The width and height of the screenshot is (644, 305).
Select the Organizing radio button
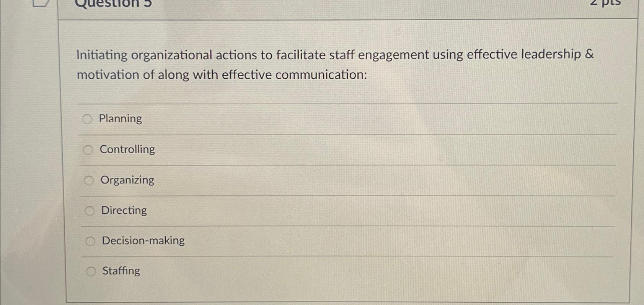coord(90,180)
